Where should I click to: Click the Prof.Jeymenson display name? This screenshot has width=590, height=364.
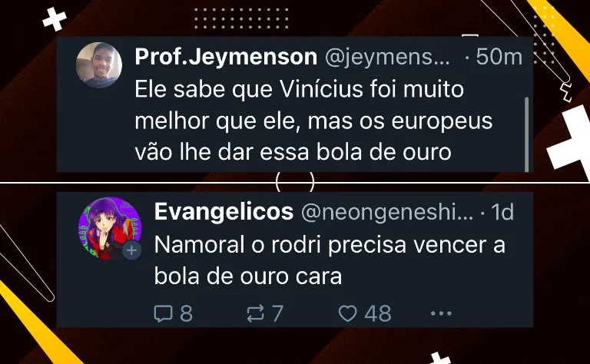226,57
